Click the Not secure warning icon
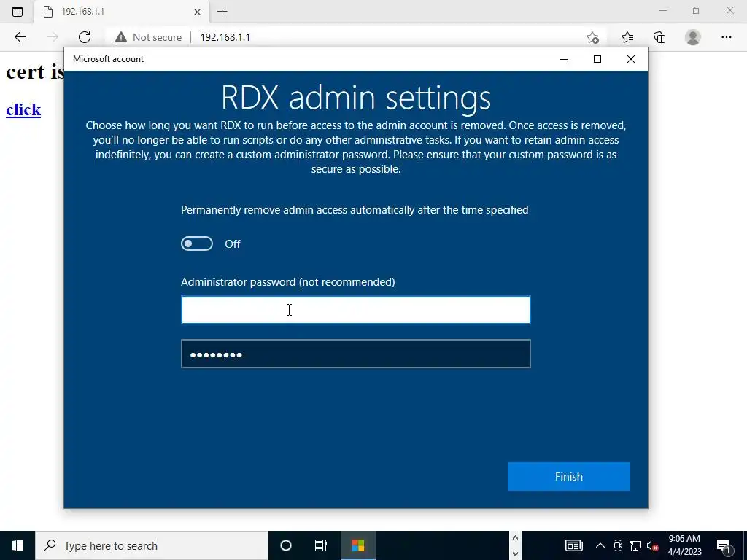The image size is (747, 560). (121, 37)
